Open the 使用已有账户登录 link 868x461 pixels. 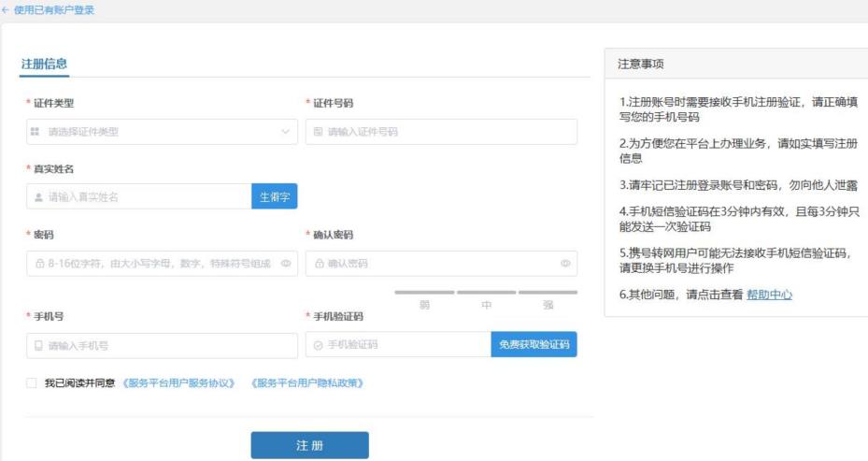53,10
